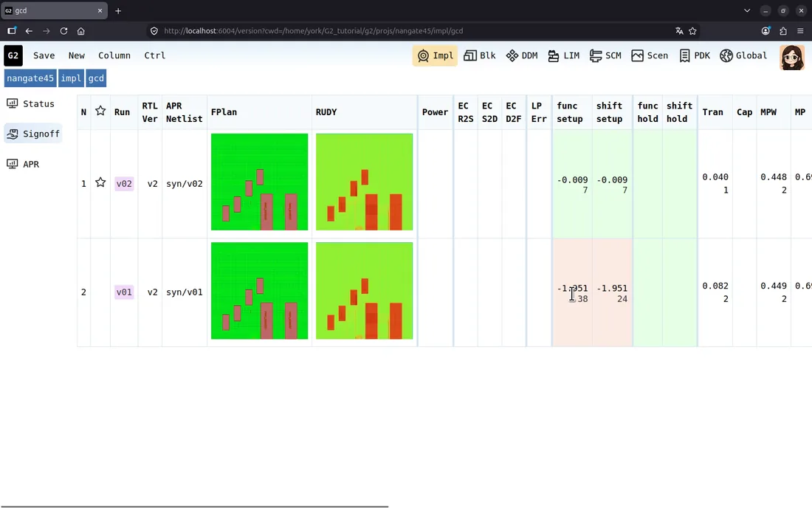Image resolution: width=812 pixels, height=508 pixels.
Task: Open the Save menu
Action: (44, 55)
